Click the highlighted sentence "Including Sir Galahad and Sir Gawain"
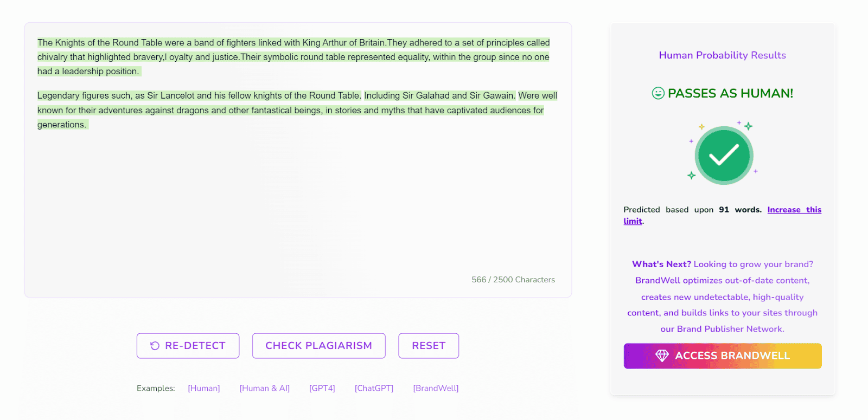The width and height of the screenshot is (868, 420). (x=439, y=95)
